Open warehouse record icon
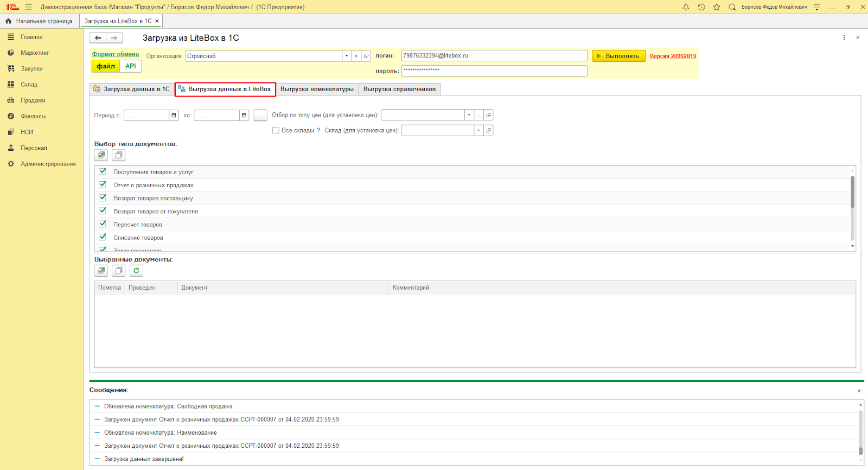This screenshot has width=868, height=470. pos(488,130)
